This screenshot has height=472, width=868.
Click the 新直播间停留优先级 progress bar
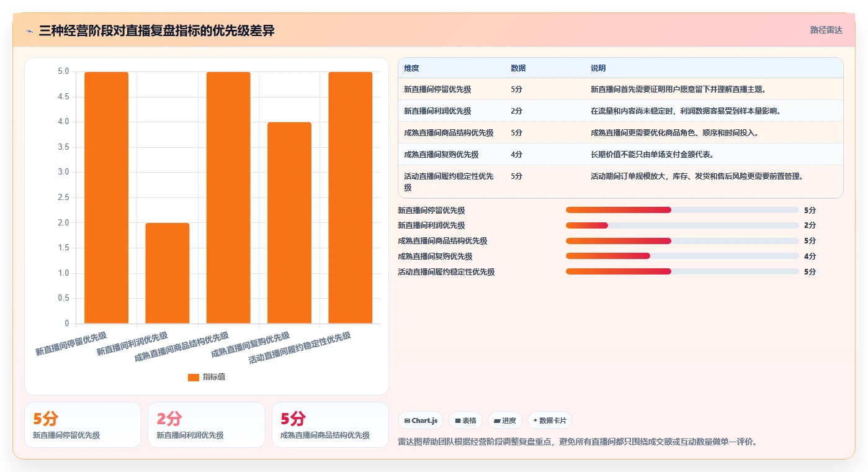click(682, 210)
